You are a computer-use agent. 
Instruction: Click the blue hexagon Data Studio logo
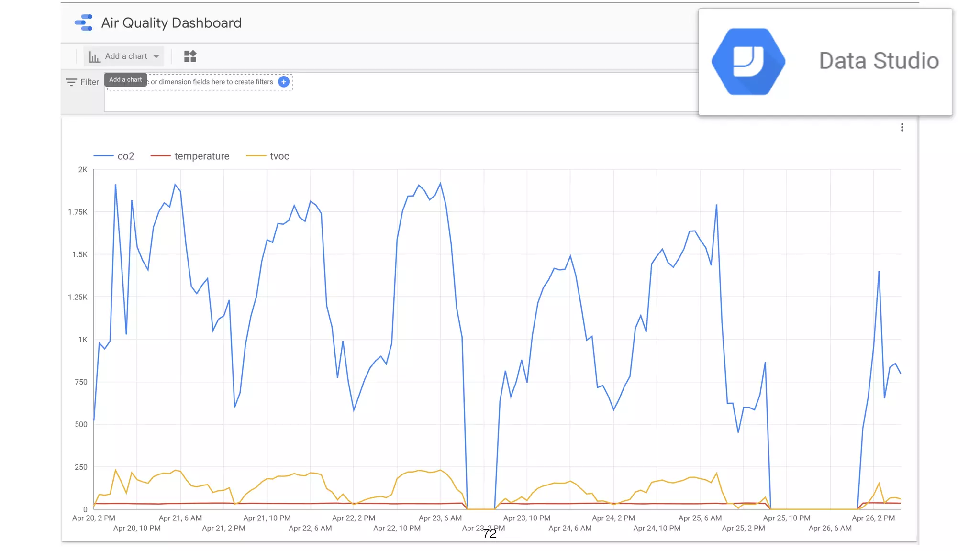(x=748, y=62)
